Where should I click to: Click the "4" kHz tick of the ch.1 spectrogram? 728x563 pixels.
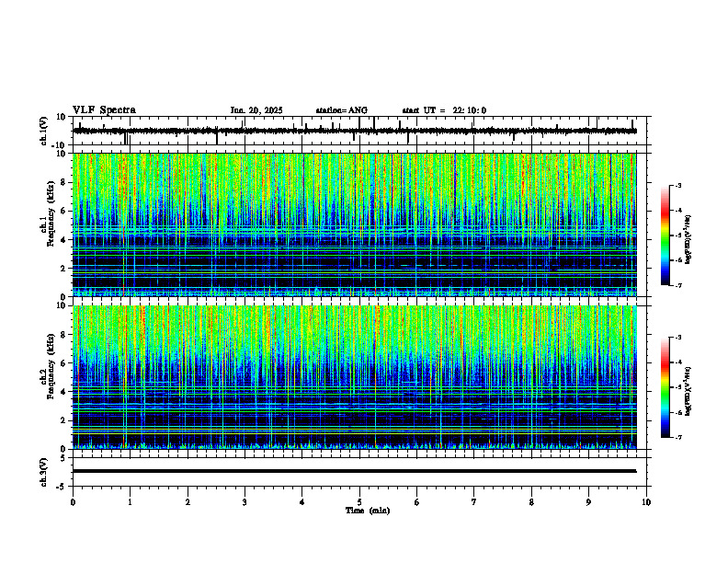pos(63,240)
